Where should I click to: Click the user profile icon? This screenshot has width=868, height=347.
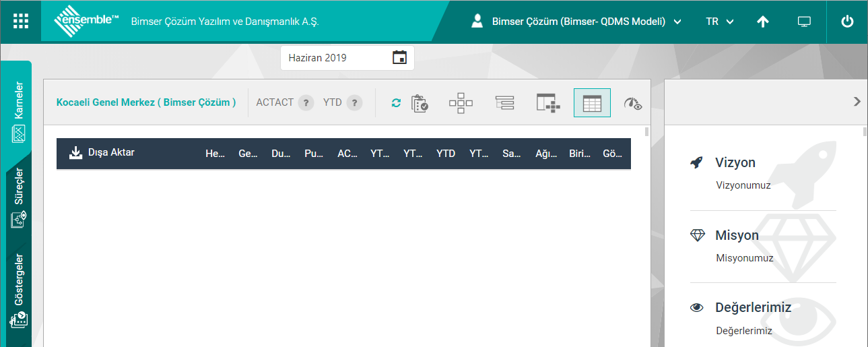[x=477, y=21]
